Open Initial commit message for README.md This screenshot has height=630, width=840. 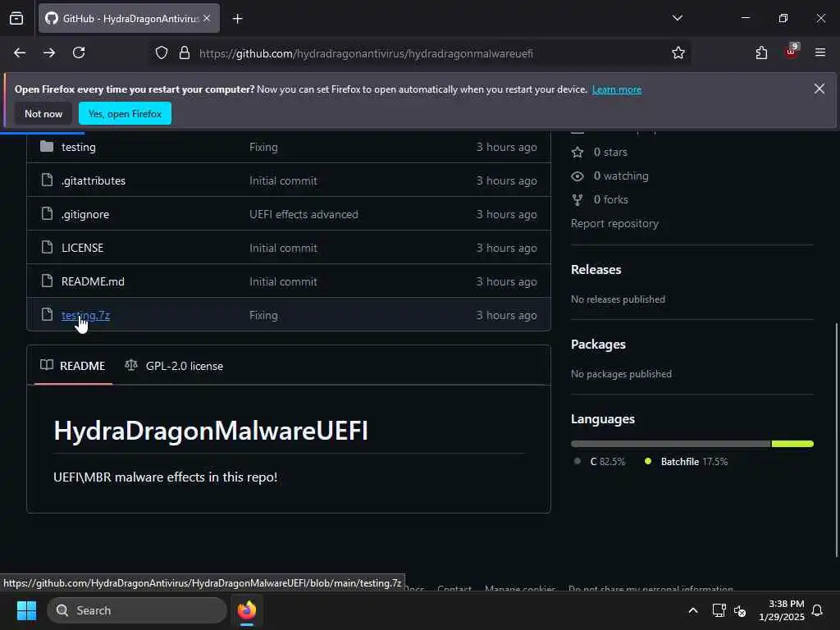click(x=283, y=282)
